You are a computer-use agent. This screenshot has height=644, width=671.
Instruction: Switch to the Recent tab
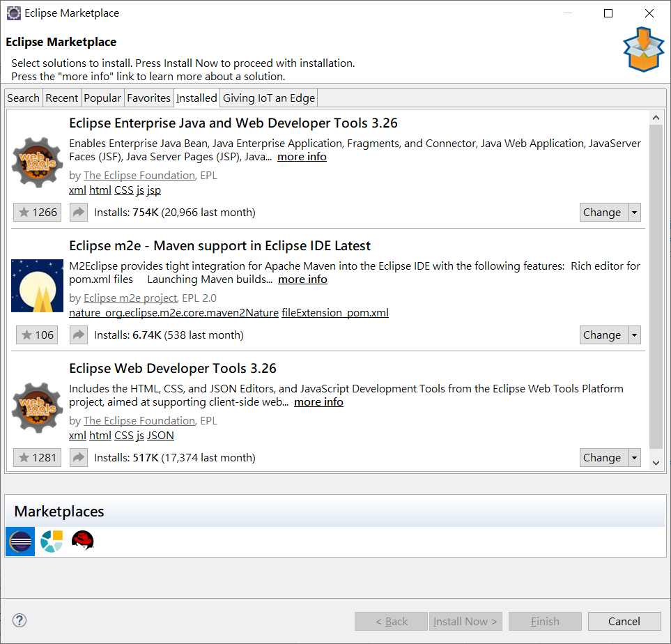pyautogui.click(x=61, y=98)
